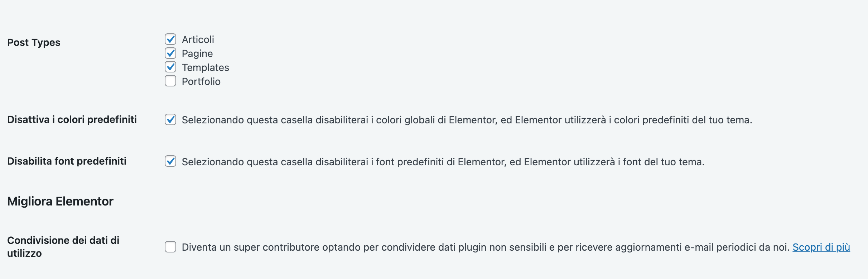The width and height of the screenshot is (868, 279).
Task: Click the Disattiva i colori predefiniti heading
Action: (x=72, y=119)
